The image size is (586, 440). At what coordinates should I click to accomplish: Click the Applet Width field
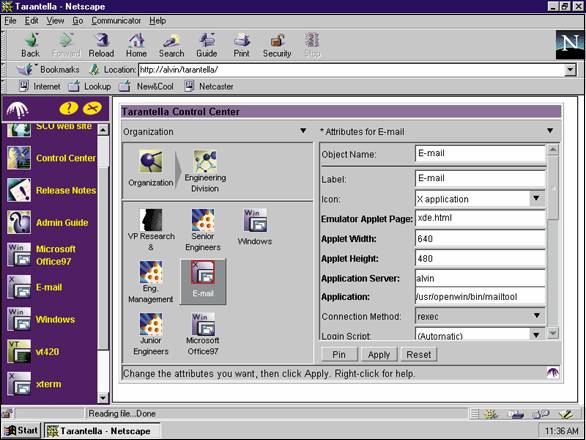[480, 238]
